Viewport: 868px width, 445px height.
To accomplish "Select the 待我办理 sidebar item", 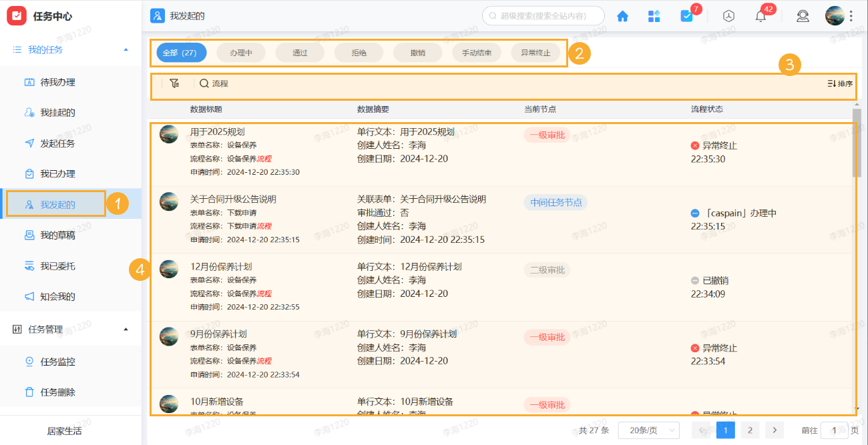I will [x=57, y=81].
